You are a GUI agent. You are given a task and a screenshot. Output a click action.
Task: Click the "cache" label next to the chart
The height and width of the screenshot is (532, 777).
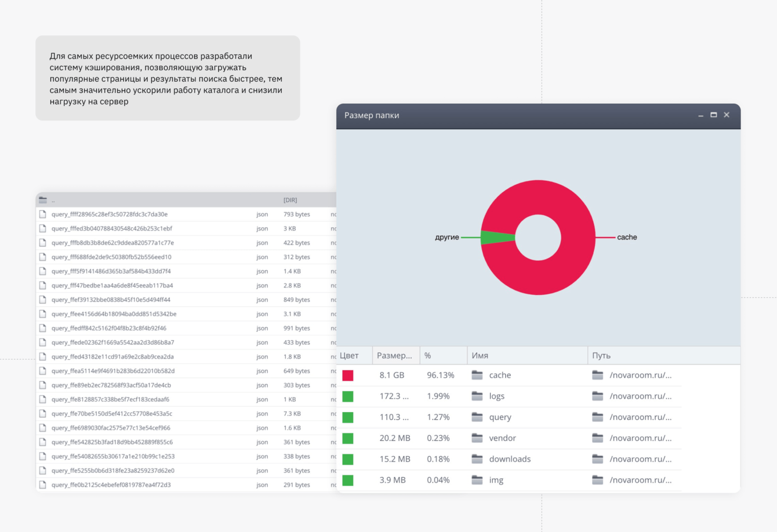coord(627,237)
